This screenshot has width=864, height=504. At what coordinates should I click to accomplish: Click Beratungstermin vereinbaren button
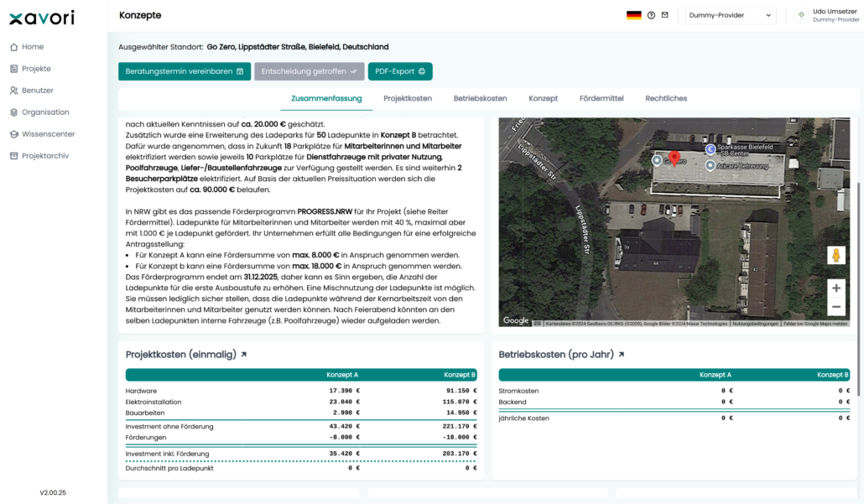pyautogui.click(x=185, y=71)
